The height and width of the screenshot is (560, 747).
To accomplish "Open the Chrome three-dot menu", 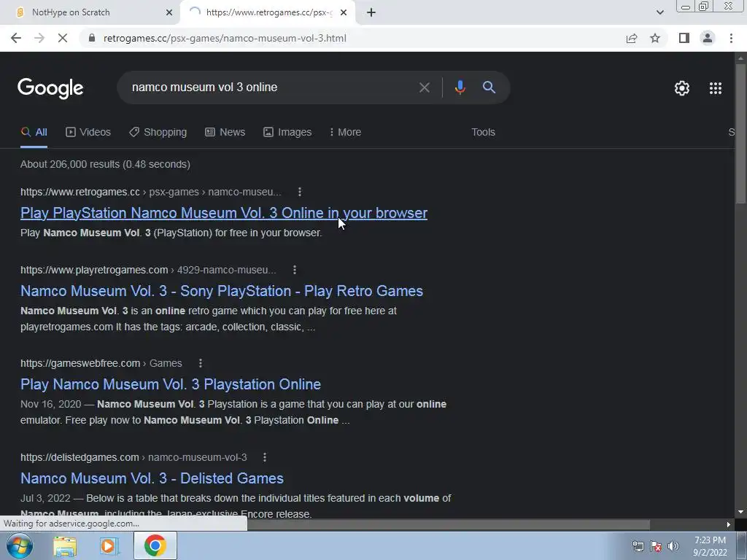I will (x=731, y=38).
